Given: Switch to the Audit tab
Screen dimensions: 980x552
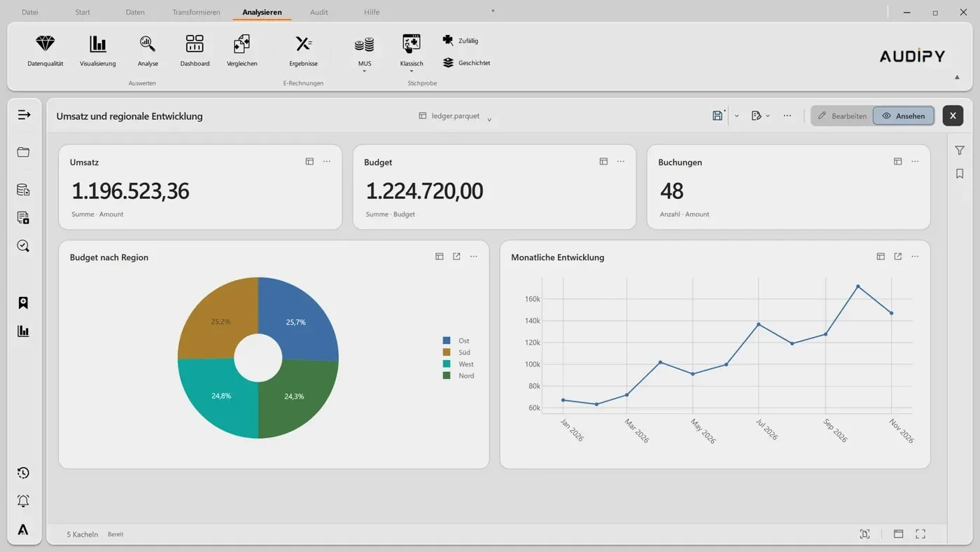Looking at the screenshot, I should coord(319,12).
